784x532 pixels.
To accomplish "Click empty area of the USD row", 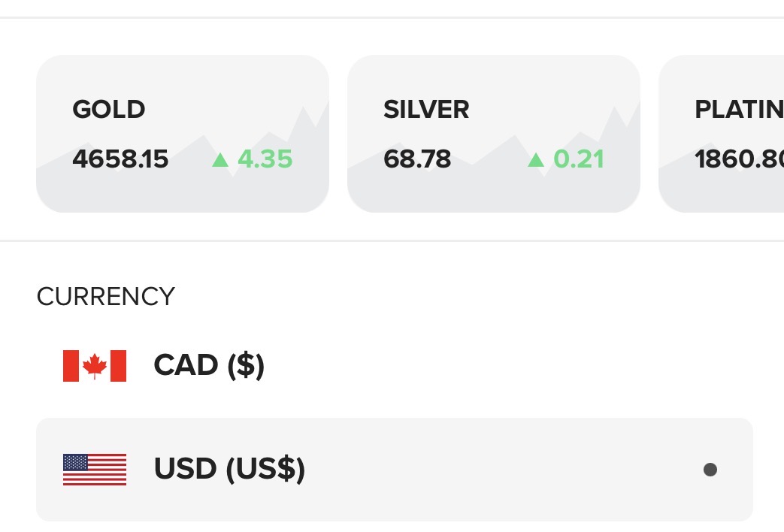I will (x=500, y=470).
